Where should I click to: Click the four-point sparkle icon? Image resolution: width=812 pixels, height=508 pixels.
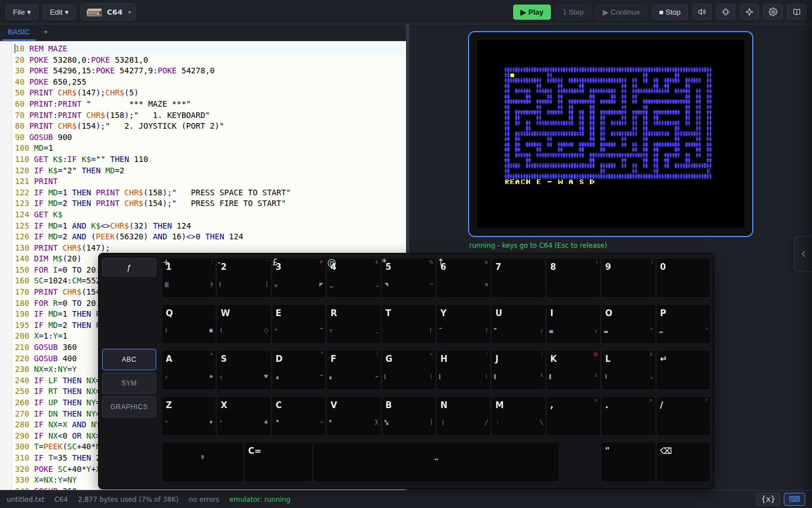749,12
